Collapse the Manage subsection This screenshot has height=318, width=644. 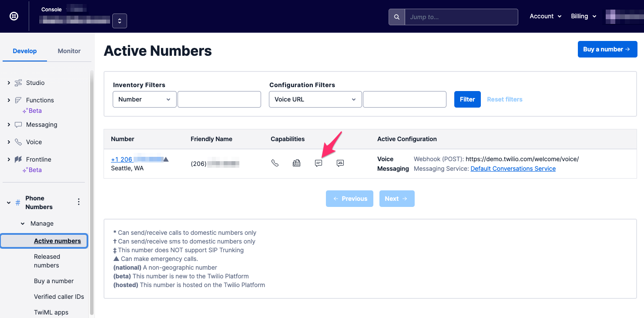pos(23,223)
